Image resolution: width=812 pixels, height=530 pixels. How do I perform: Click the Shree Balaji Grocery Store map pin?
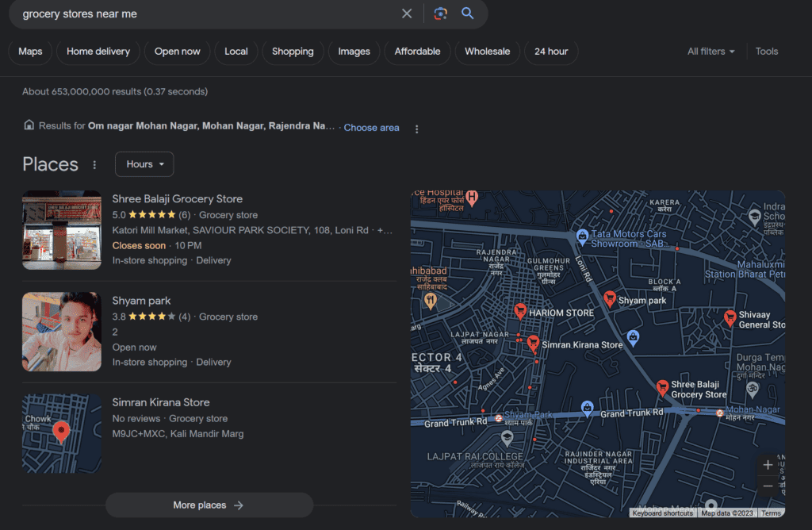(663, 387)
